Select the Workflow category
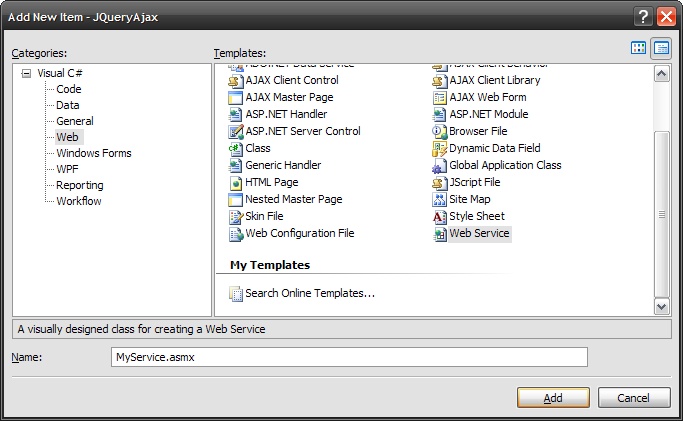Viewport: 683px width, 421px height. coord(79,201)
